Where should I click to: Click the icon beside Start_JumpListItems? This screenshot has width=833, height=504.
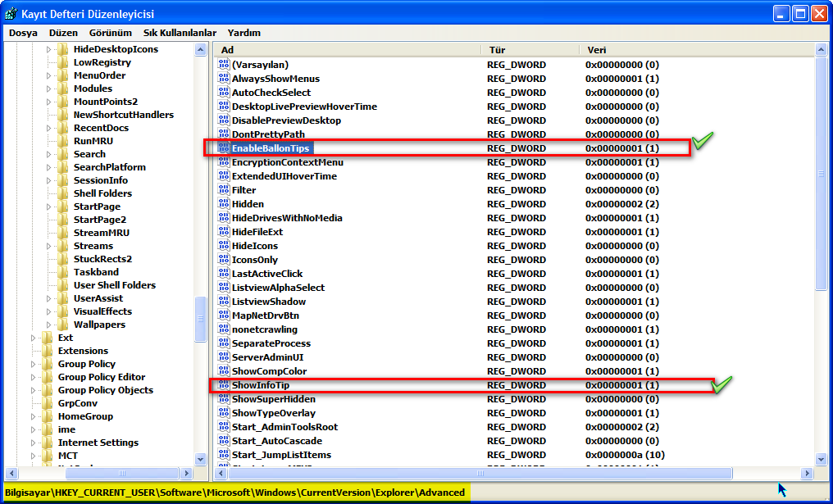coord(224,455)
